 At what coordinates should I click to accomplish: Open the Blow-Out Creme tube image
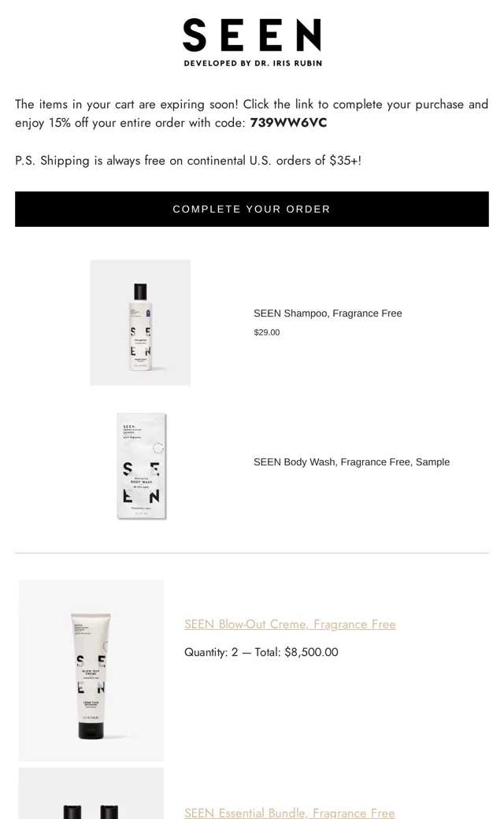[x=91, y=670]
